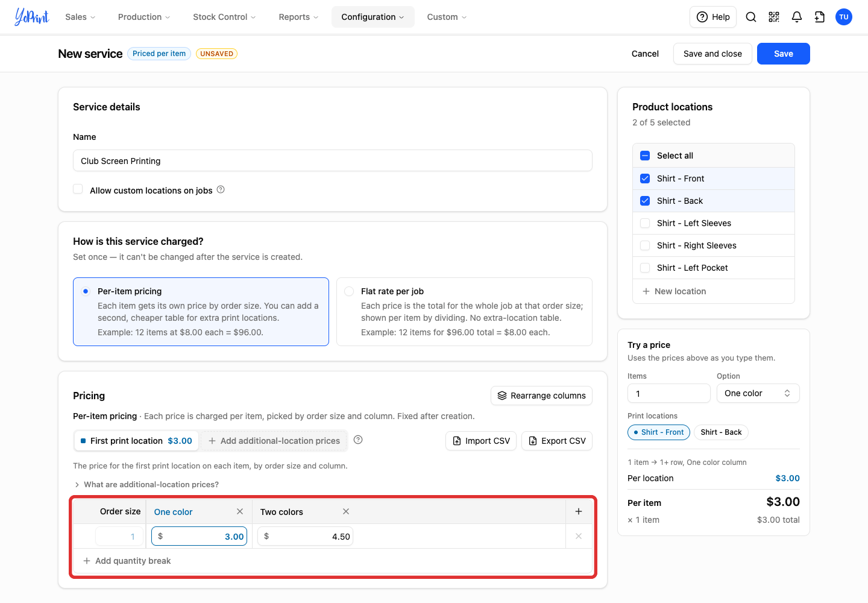Open the search icon in header
Screen dimensions: 868x603
(x=751, y=17)
